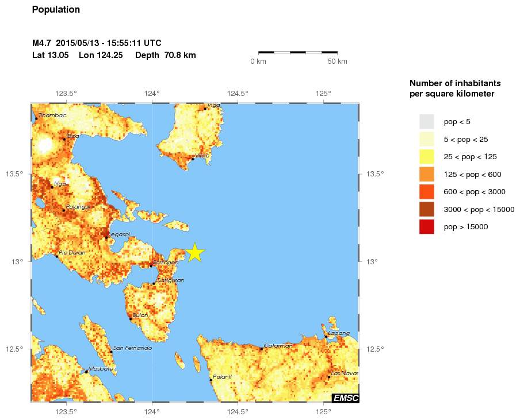Click the '125 < pop < 600' orange swatch
520x420 pixels.
click(426, 174)
